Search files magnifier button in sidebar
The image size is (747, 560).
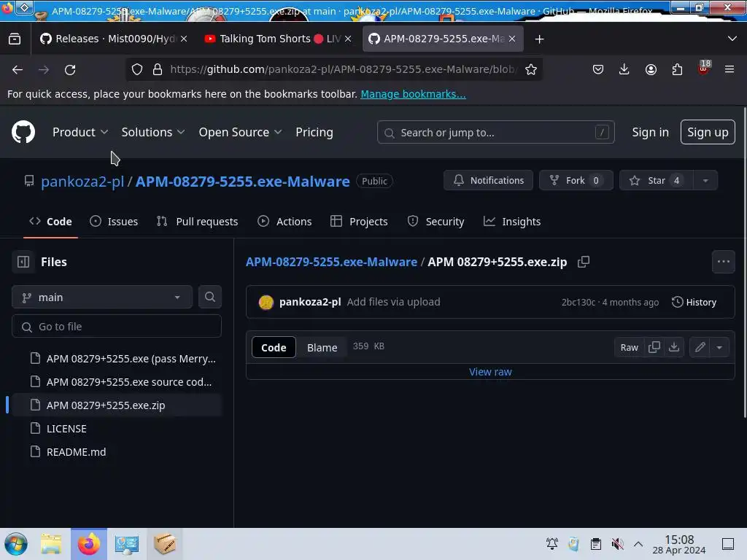209,297
